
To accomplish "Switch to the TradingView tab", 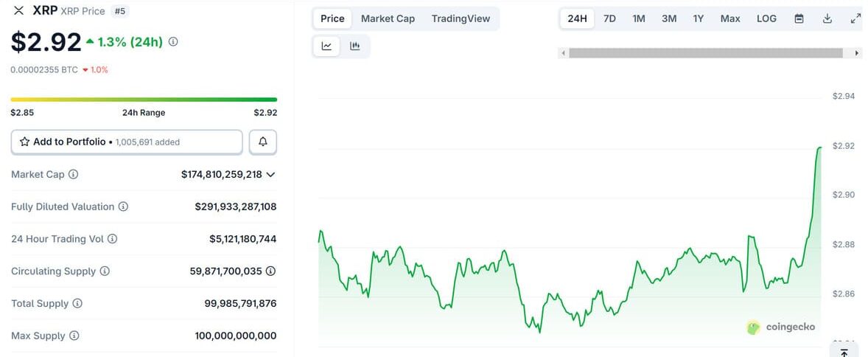I will [461, 18].
